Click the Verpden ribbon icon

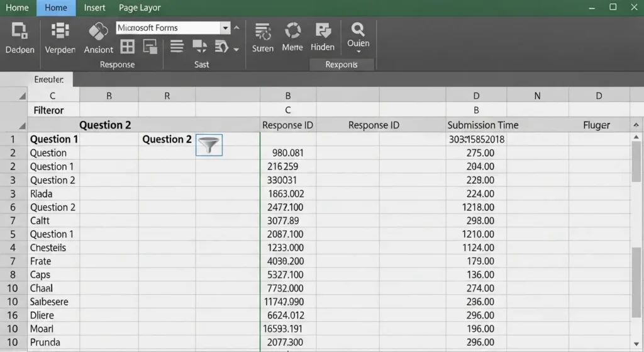(x=60, y=31)
